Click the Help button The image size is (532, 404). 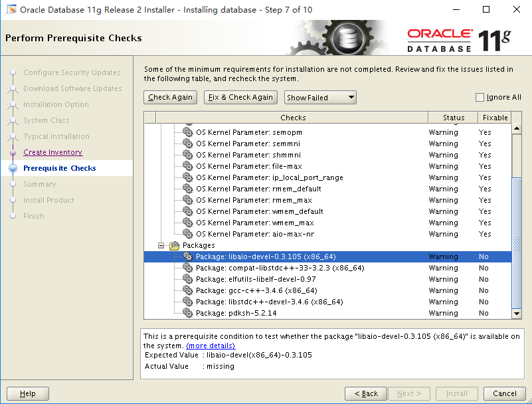click(28, 393)
